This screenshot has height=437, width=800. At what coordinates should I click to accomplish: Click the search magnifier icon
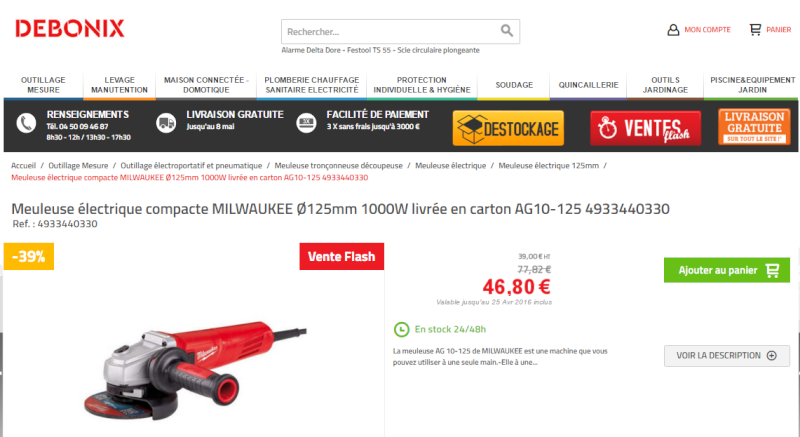(506, 31)
